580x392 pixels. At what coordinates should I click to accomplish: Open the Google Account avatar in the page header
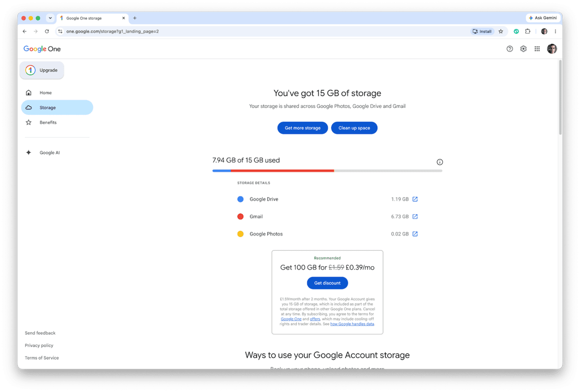pyautogui.click(x=552, y=49)
